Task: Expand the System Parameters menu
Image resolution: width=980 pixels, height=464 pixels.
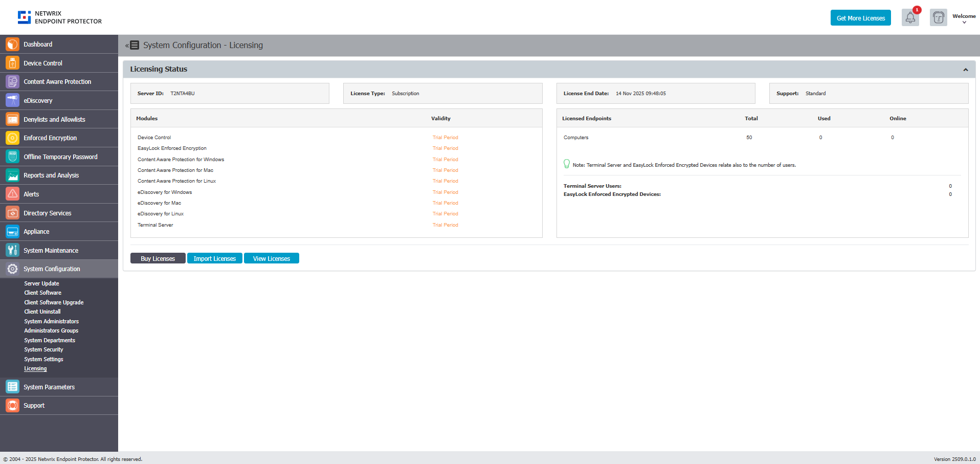Action: coord(49,387)
